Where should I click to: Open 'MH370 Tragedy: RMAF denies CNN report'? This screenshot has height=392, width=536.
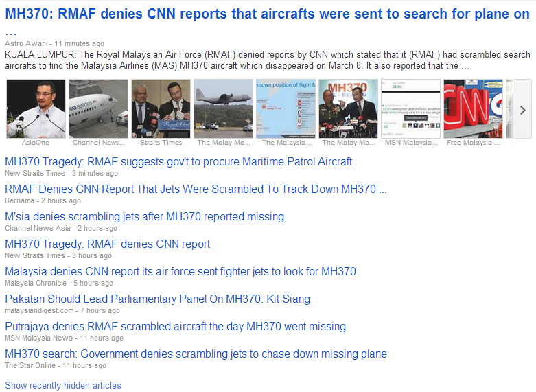coord(107,244)
